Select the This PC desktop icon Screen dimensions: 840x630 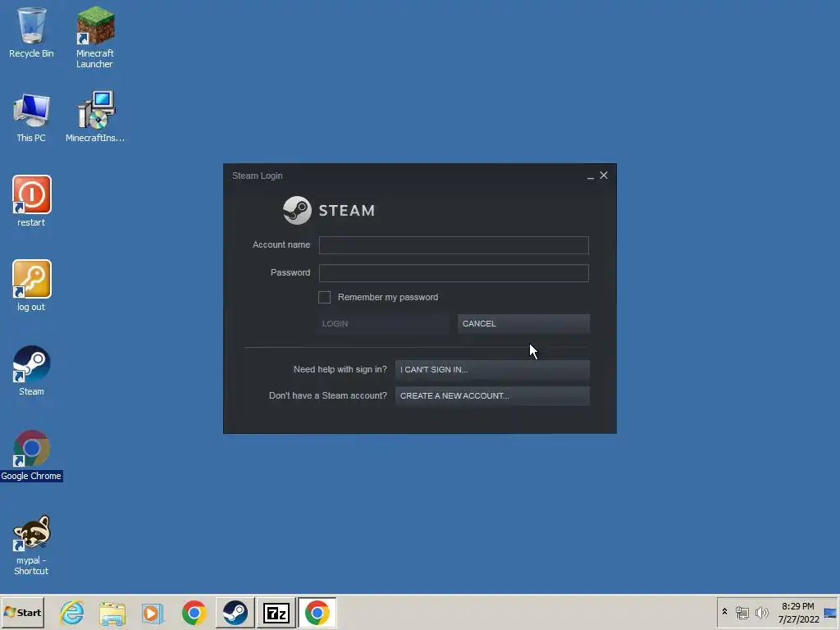pos(31,117)
